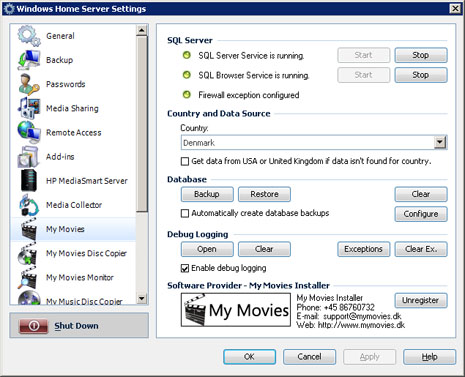Uncheck Enable debug logging
465x377 pixels.
(x=185, y=268)
